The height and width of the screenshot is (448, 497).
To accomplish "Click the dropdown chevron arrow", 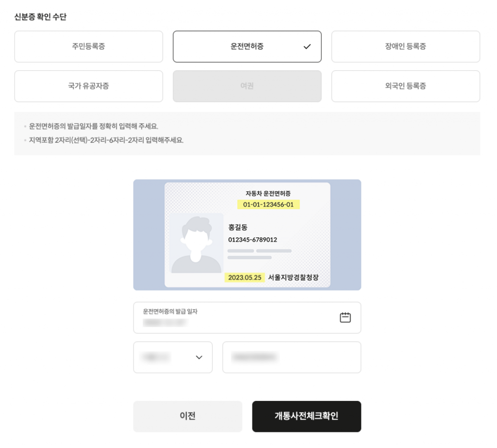I will click(x=199, y=357).
